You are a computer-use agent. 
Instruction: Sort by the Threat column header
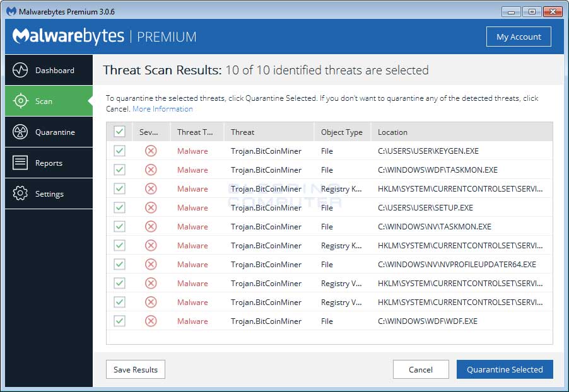243,132
